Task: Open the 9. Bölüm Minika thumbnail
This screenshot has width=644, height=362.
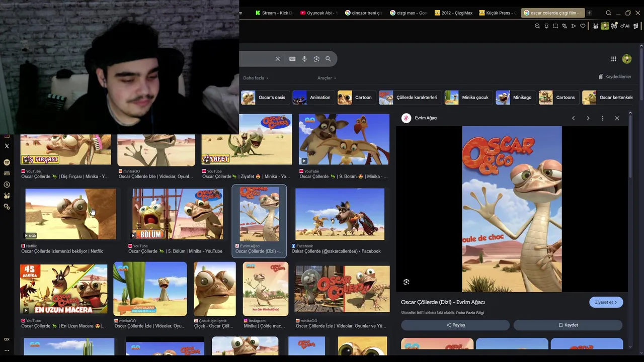Action: click(x=344, y=140)
